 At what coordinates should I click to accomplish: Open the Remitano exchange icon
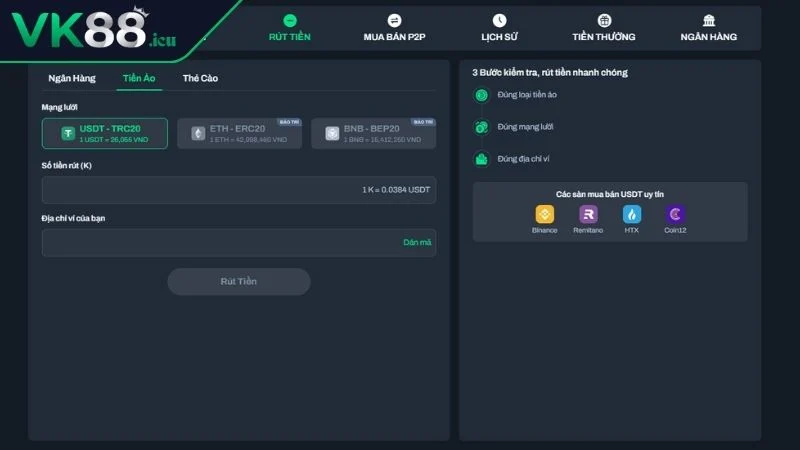(588, 214)
